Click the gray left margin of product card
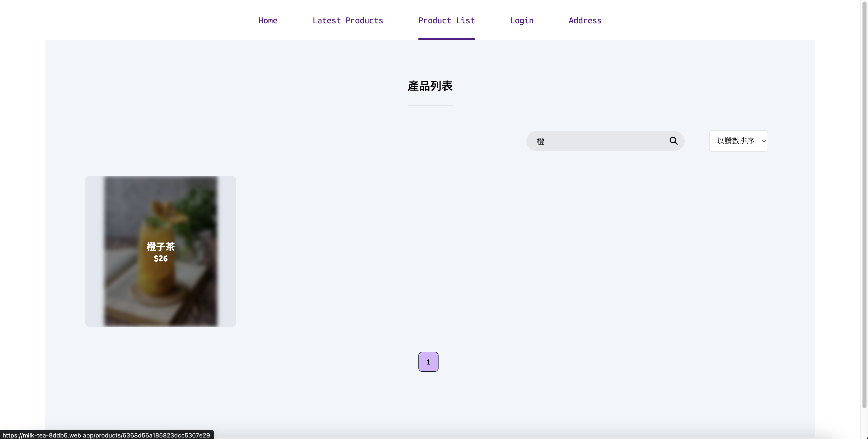868x439 pixels. click(94, 251)
